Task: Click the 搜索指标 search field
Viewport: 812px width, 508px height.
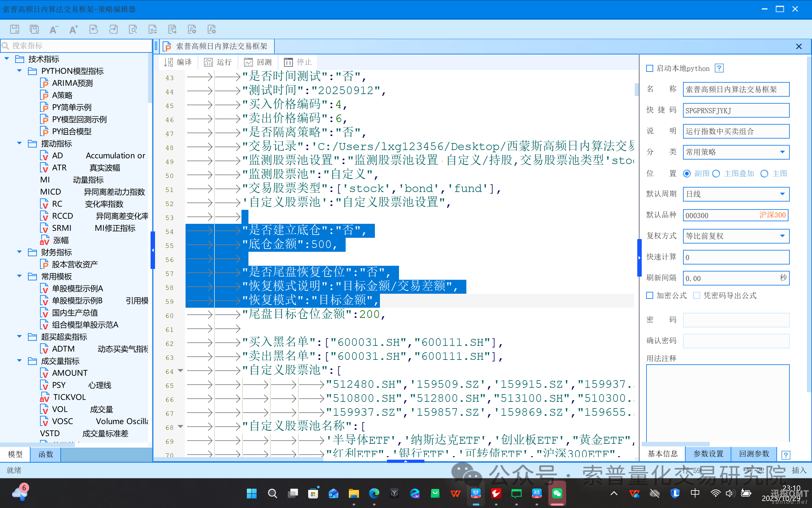Action: (x=77, y=46)
